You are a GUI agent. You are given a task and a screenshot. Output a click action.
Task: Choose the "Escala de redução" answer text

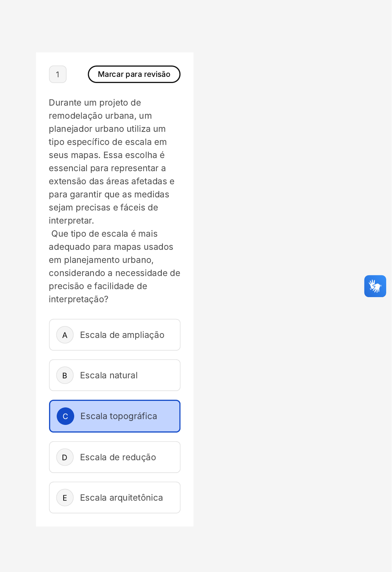pos(118,457)
